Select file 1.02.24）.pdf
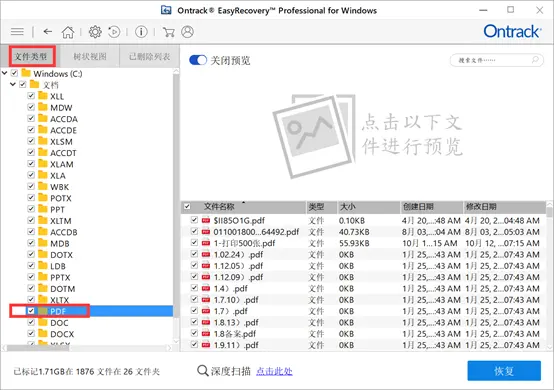The image size is (554, 390). click(x=238, y=254)
